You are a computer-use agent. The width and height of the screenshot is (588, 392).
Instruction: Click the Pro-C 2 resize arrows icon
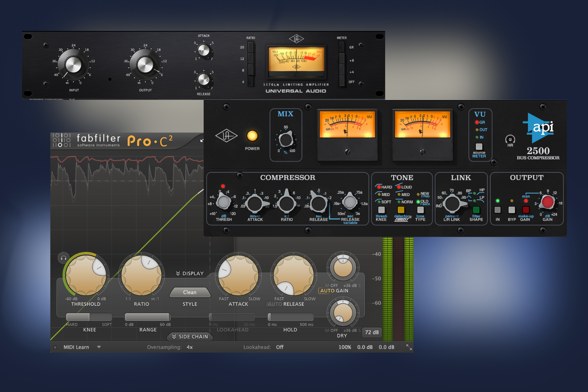coord(409,347)
